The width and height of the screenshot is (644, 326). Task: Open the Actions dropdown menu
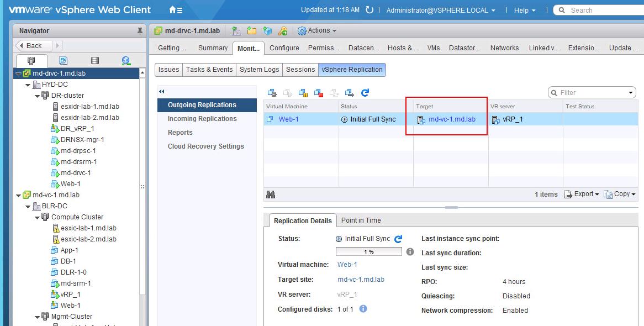pyautogui.click(x=316, y=30)
